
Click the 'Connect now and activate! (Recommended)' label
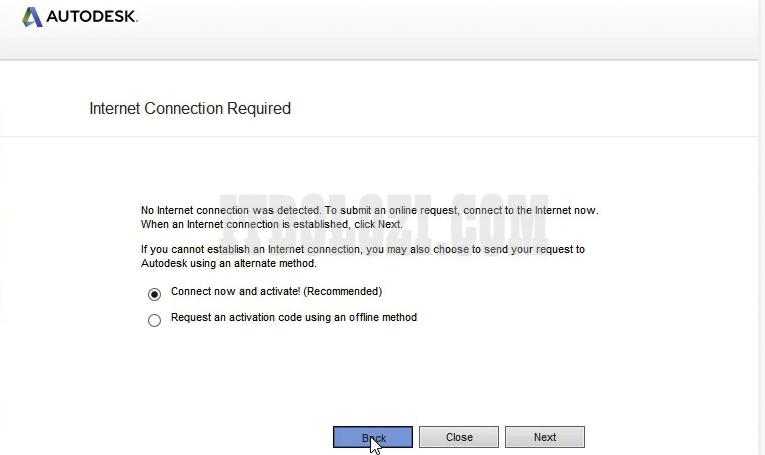276,292
